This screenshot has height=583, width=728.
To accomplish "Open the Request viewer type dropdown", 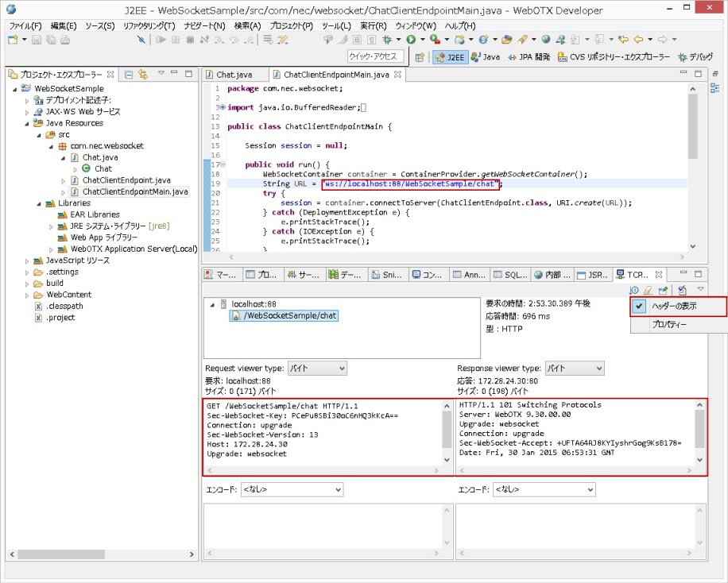I will point(316,369).
